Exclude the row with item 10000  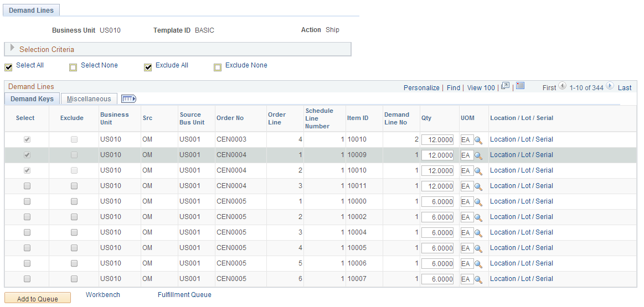(74, 201)
